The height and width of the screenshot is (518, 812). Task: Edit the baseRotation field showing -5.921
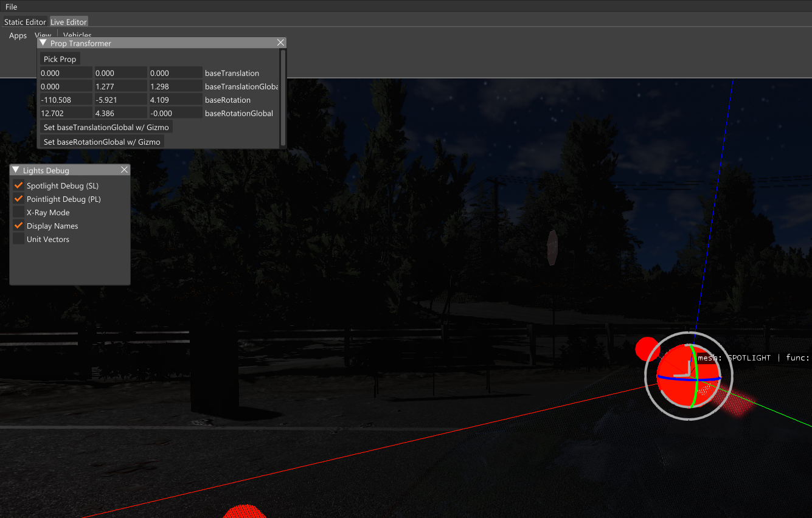pyautogui.click(x=120, y=100)
